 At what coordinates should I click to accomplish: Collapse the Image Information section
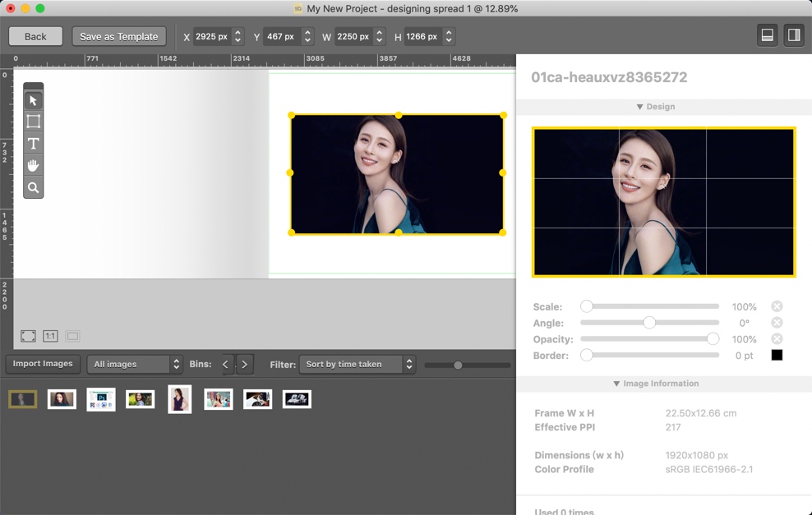[x=655, y=383]
